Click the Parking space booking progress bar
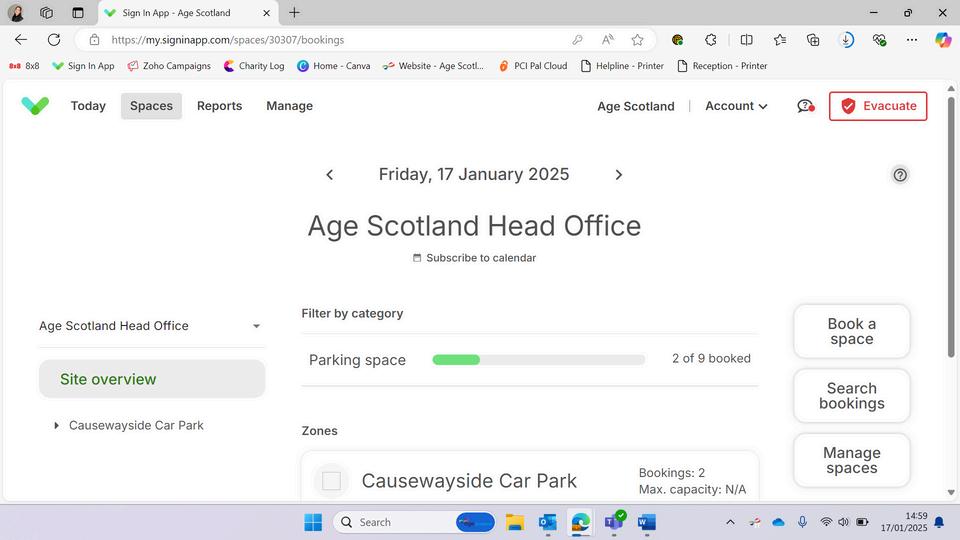The width and height of the screenshot is (960, 540). (539, 359)
